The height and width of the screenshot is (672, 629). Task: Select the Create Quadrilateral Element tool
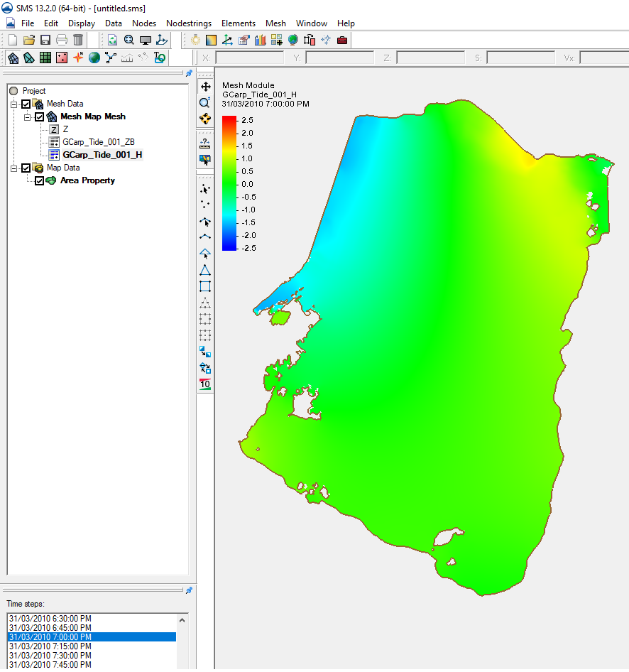(x=205, y=286)
